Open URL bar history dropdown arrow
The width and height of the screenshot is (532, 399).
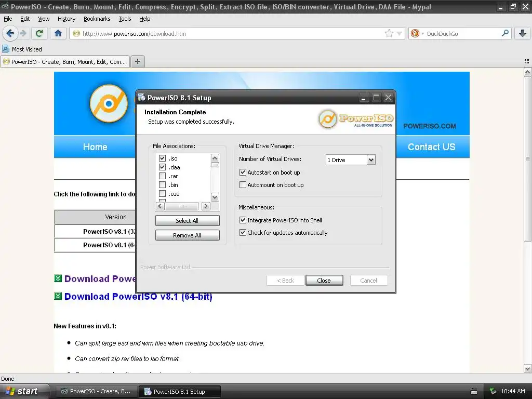399,33
